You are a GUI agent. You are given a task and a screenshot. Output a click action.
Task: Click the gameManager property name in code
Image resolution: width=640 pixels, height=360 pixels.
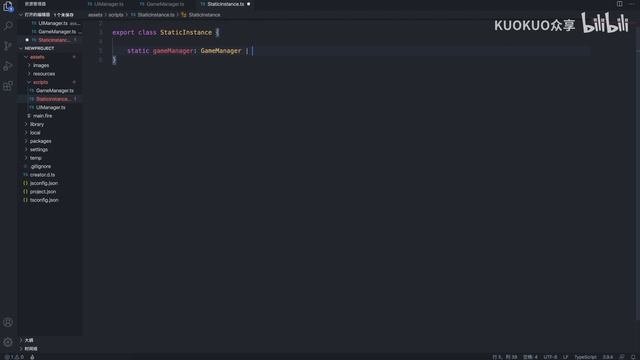(x=173, y=51)
